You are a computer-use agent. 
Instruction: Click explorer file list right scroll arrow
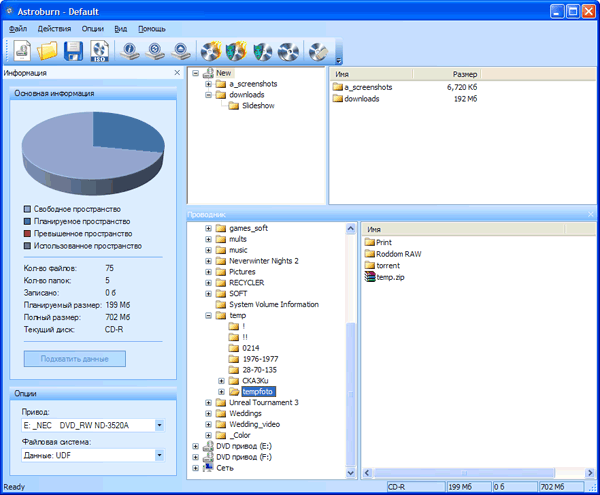pos(590,473)
